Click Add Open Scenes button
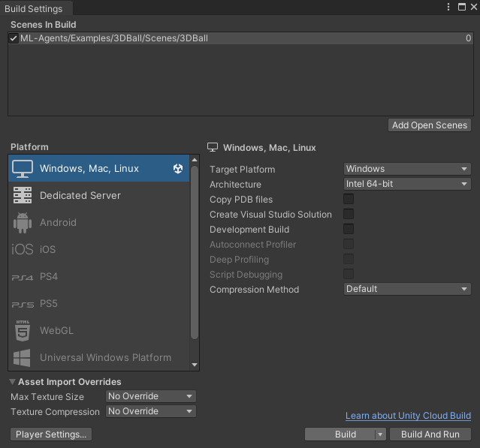 tap(430, 125)
